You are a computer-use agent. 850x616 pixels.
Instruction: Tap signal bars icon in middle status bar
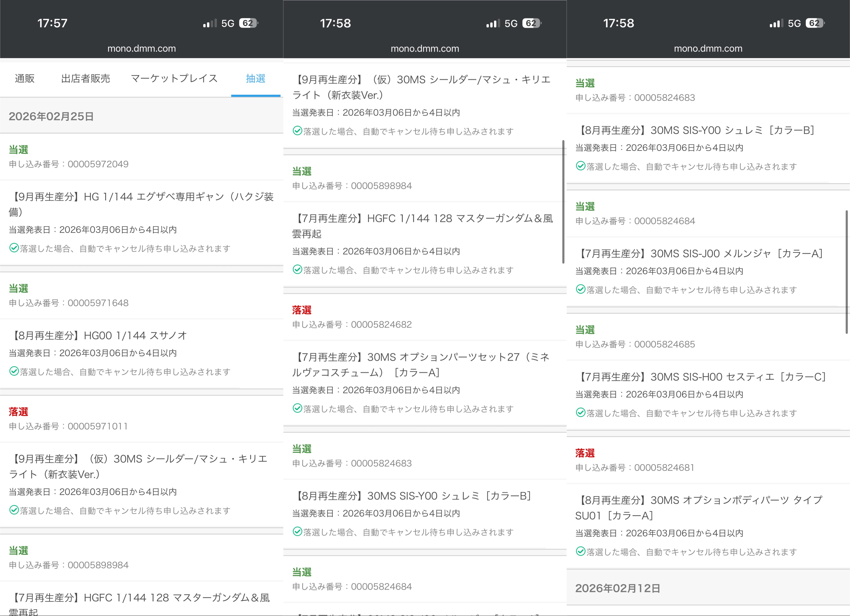click(493, 24)
